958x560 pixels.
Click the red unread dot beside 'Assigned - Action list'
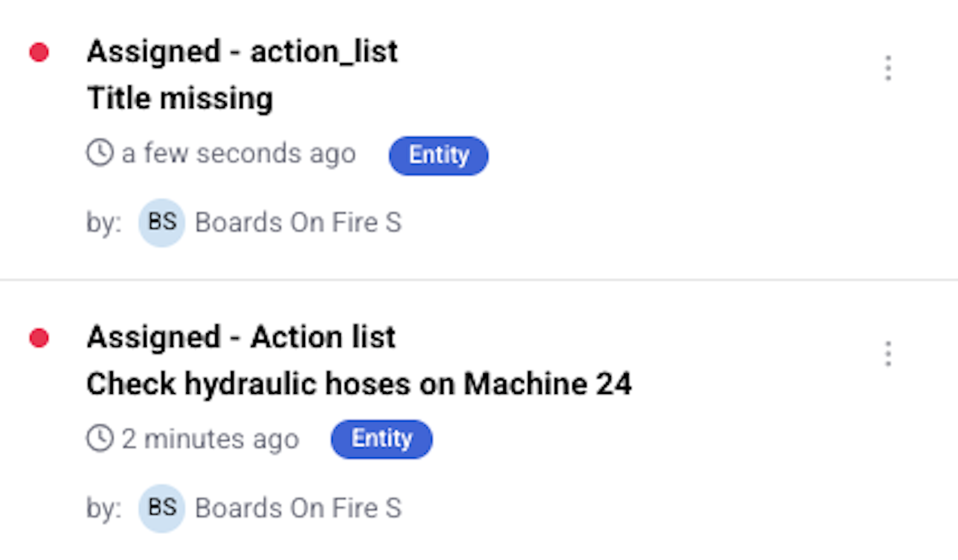pos(39,338)
